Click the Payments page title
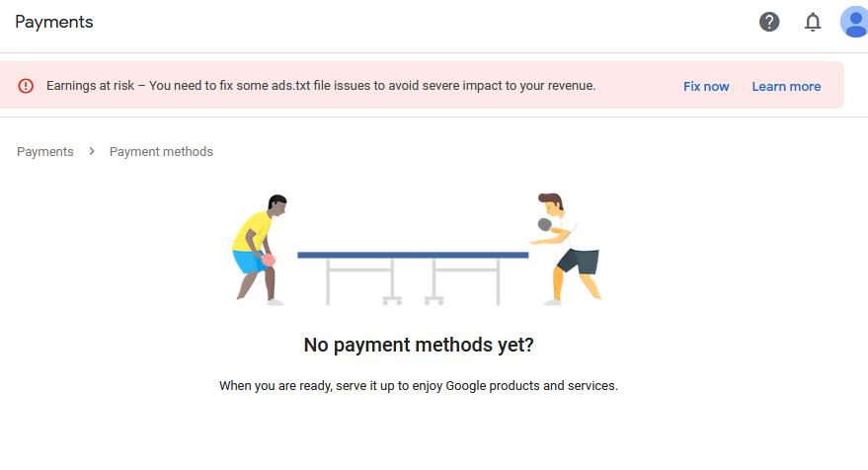 coord(54,22)
